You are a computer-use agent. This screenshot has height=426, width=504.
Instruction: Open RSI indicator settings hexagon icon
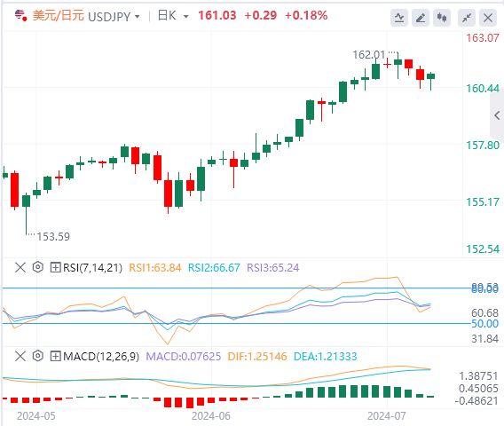38,267
